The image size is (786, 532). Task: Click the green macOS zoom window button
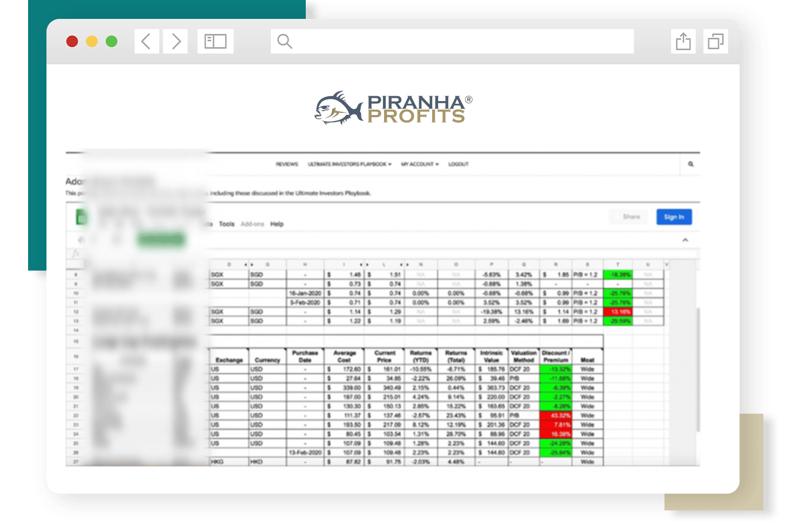click(112, 42)
